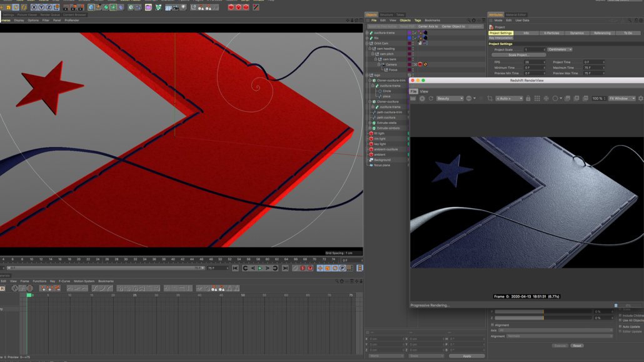Viewport: 644px width, 362px height.
Task: Click the lock icon in Redshift RenderView
Action: [x=528, y=99]
